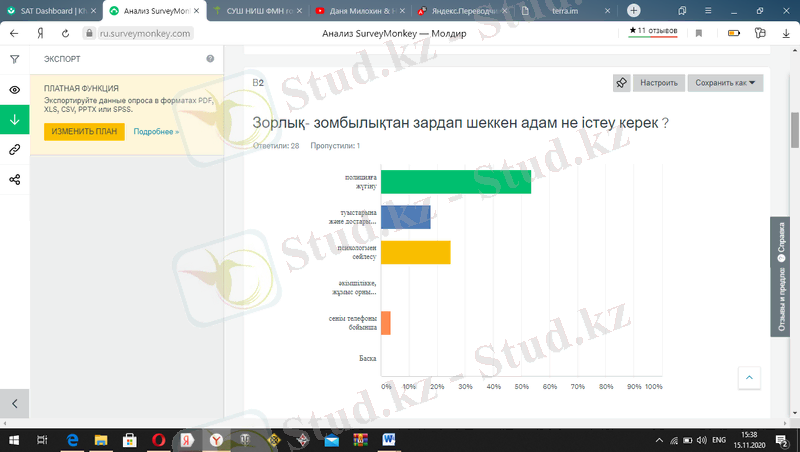Open browser downloads with the arrow icon
The height and width of the screenshot is (452, 800).
[x=786, y=33]
